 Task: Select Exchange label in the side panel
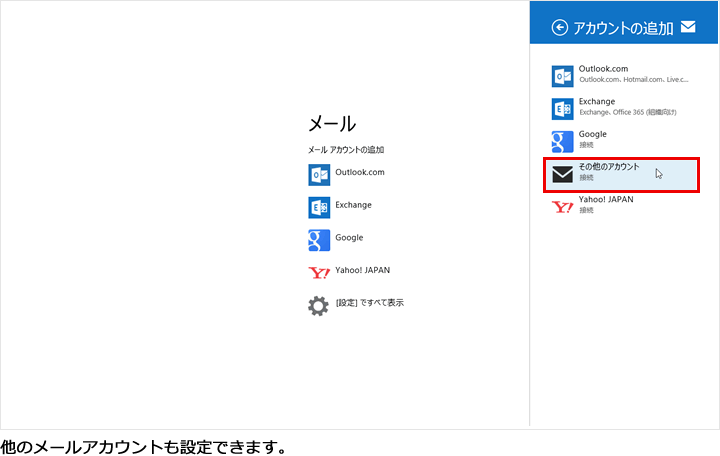click(597, 101)
